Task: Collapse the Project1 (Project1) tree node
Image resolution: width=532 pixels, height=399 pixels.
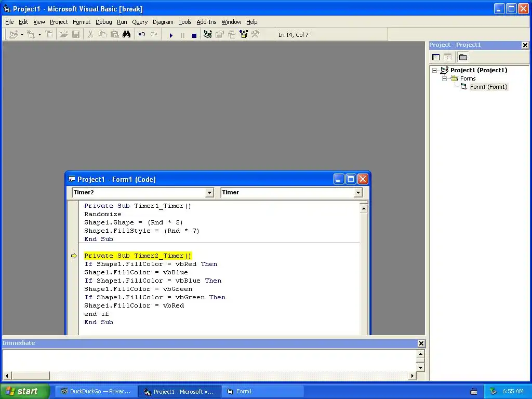Action: tap(435, 71)
